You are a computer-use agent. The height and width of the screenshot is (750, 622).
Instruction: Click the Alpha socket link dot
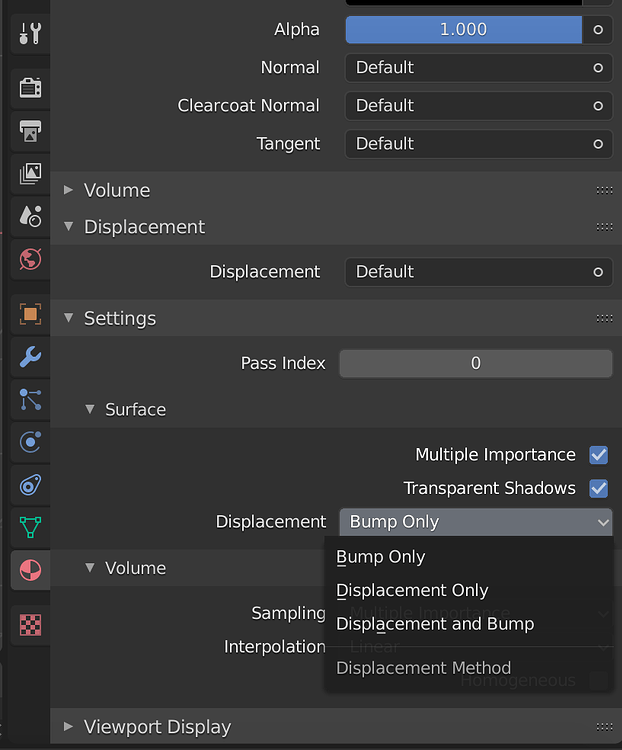click(598, 30)
